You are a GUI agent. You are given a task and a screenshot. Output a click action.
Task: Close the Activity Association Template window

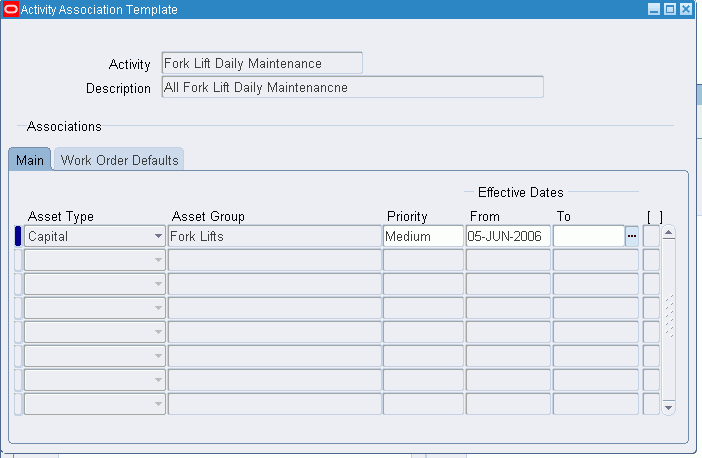(x=686, y=9)
